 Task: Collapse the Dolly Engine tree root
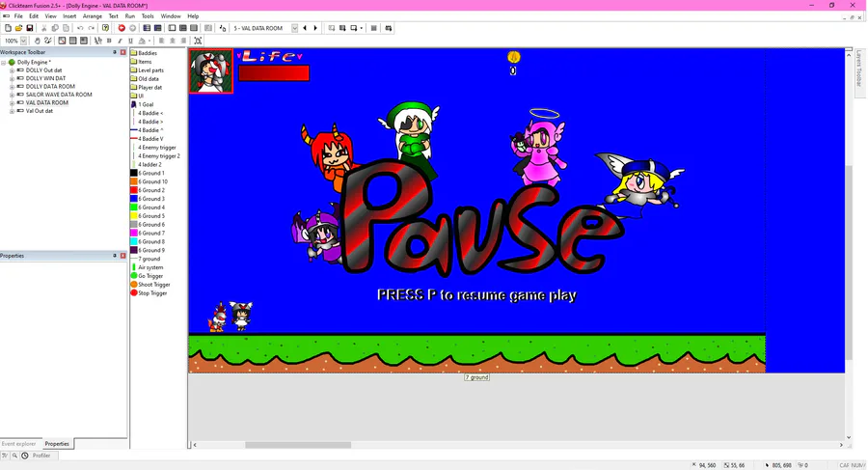tap(3, 63)
